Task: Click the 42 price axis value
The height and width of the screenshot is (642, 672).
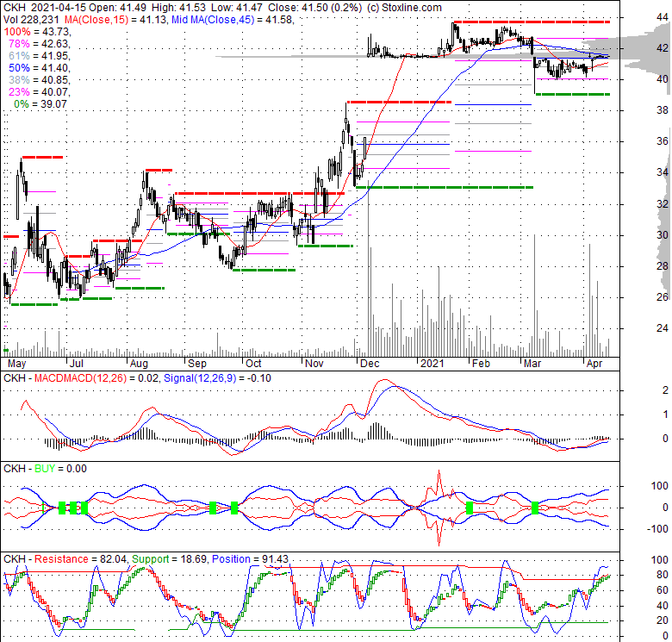Action: [663, 48]
